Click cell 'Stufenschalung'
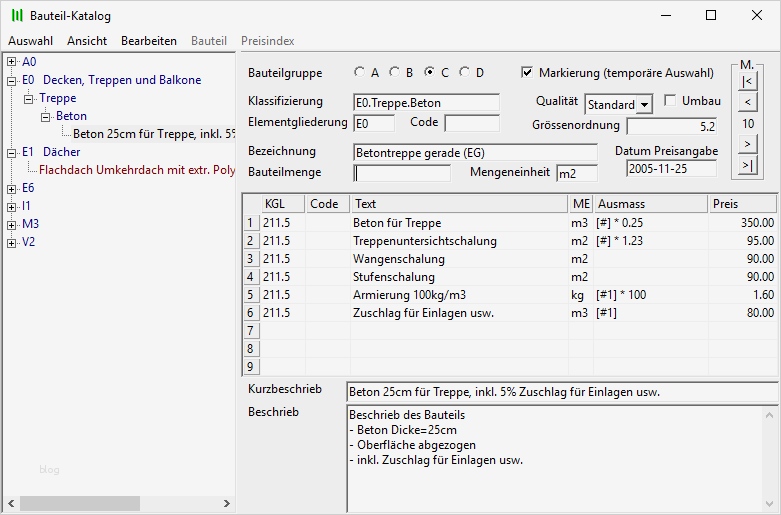Image resolution: width=781 pixels, height=515 pixels. tap(459, 276)
